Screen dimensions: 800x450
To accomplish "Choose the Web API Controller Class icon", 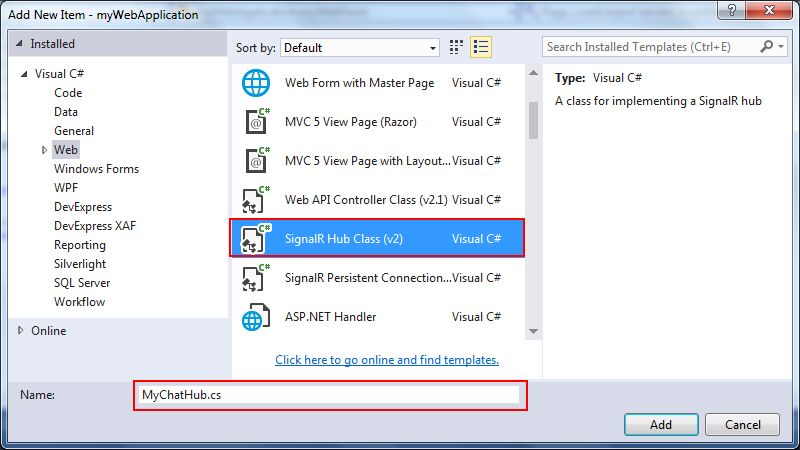I will tap(256, 199).
